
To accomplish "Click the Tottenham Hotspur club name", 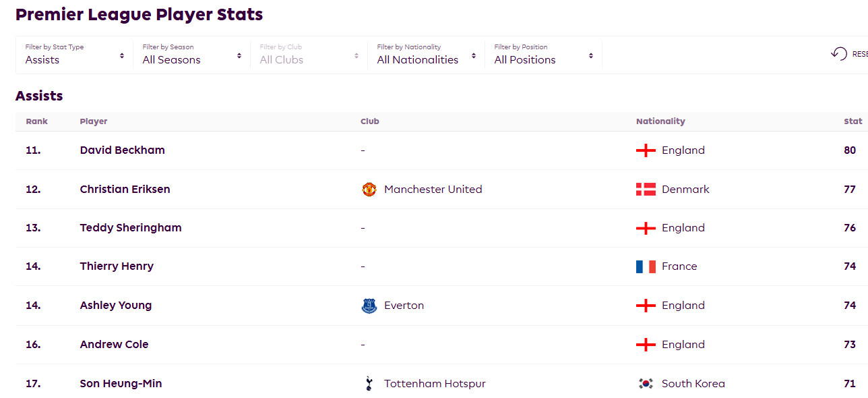I will point(435,384).
